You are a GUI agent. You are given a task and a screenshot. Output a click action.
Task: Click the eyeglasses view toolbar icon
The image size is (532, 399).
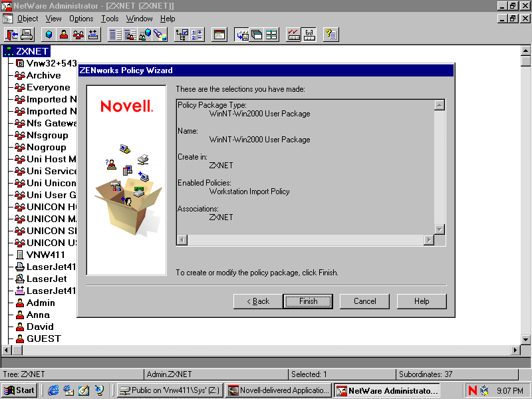(309, 35)
